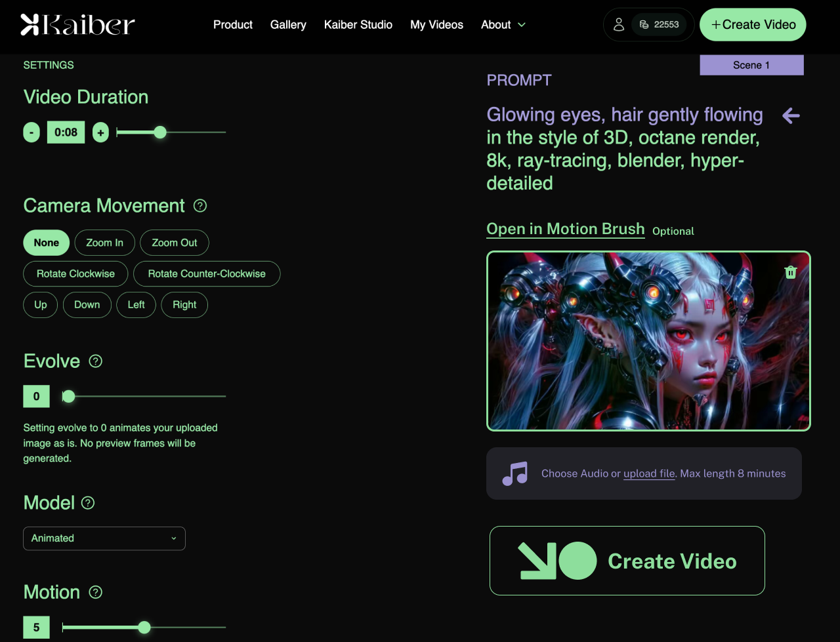The height and width of the screenshot is (642, 840).
Task: Click the large Create Video button
Action: pyautogui.click(x=627, y=561)
